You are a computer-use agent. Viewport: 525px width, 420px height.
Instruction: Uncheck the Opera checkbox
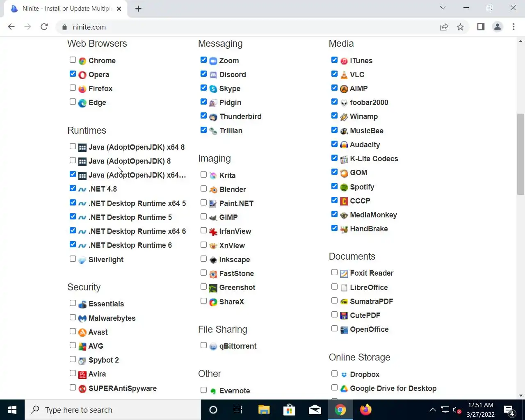point(73,74)
